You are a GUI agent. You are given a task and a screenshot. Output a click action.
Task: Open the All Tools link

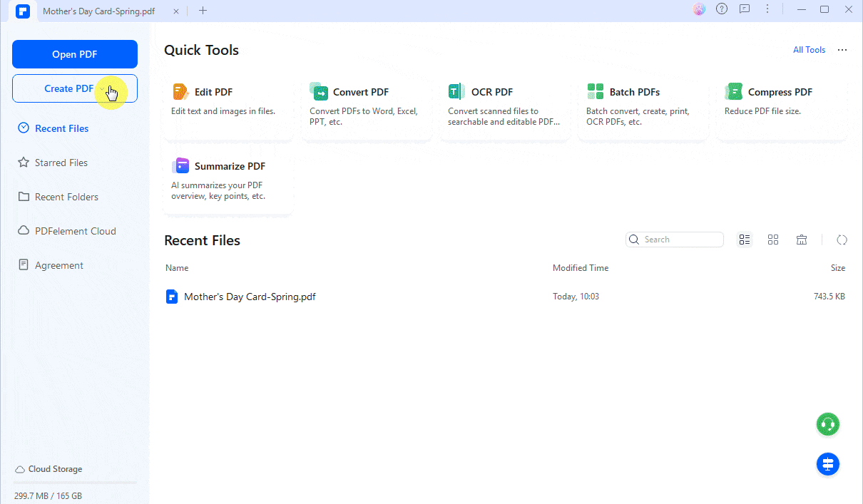(809, 50)
